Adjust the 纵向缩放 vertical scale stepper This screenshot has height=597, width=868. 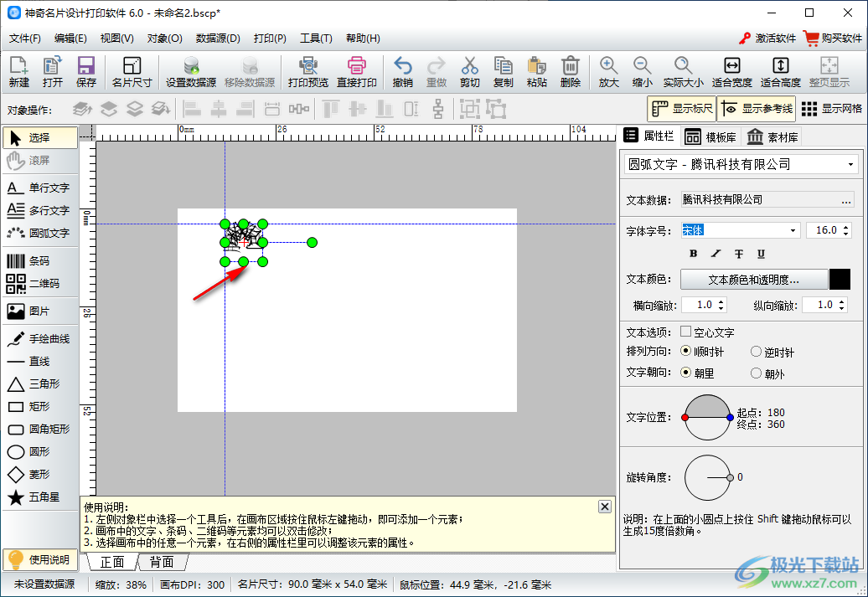(x=841, y=305)
